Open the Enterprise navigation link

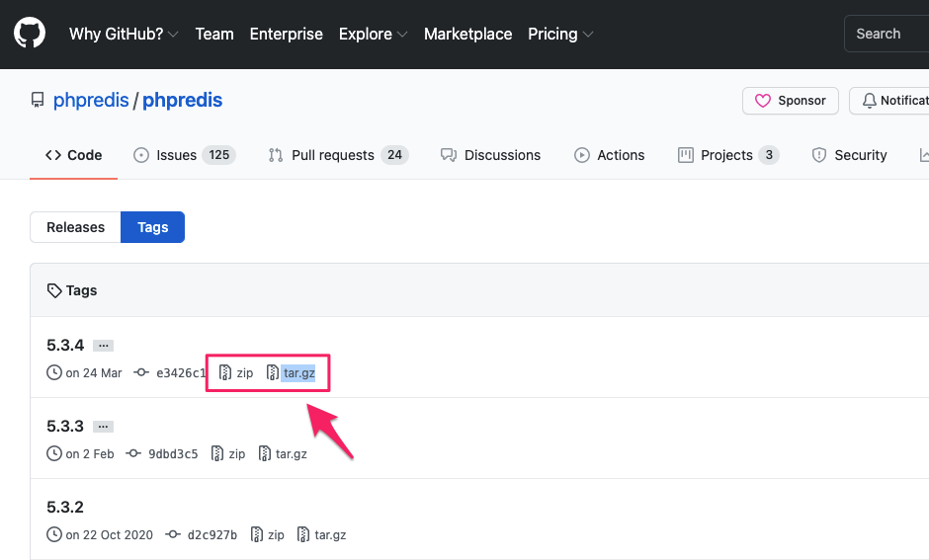pyautogui.click(x=287, y=34)
